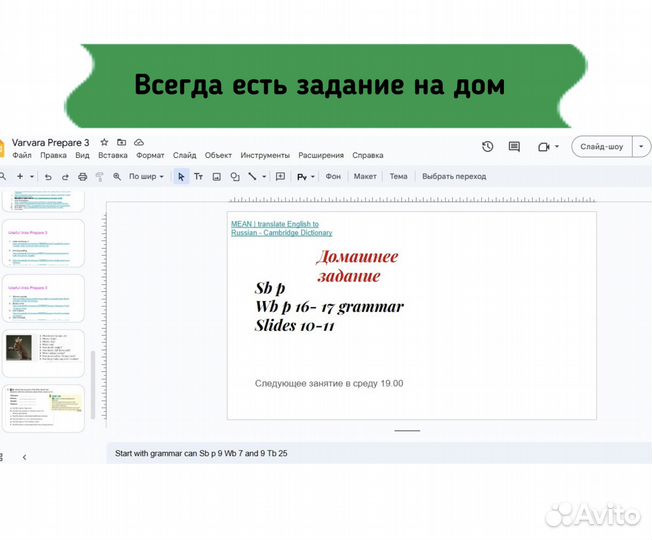Start the Слайд-шоу presentation
This screenshot has width=652, height=540.
coord(602,146)
